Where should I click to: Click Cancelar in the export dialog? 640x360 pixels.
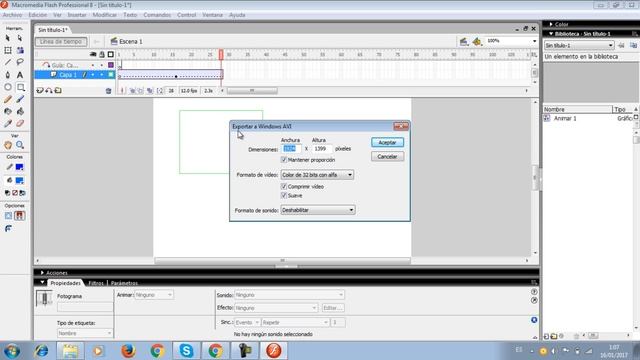pyautogui.click(x=387, y=156)
